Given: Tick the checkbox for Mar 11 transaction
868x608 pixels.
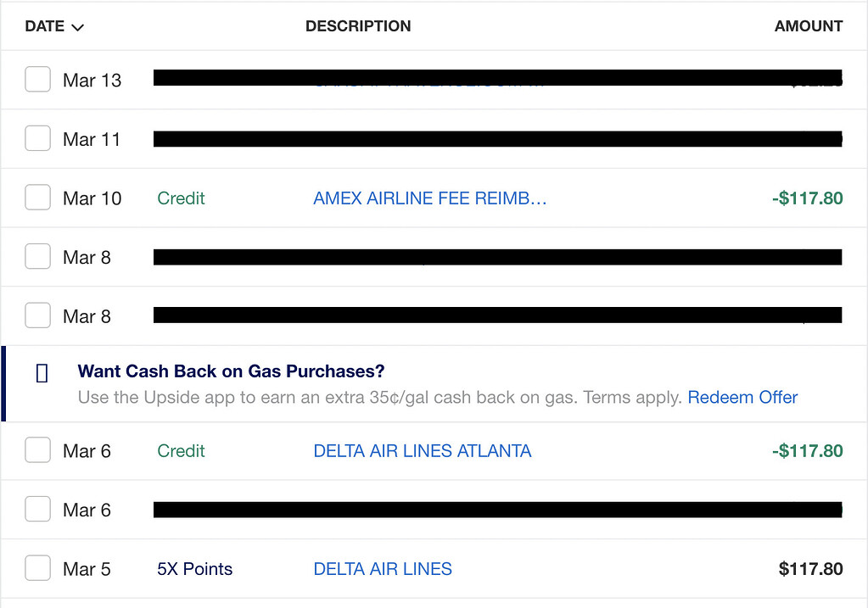Looking at the screenshot, I should (37, 139).
